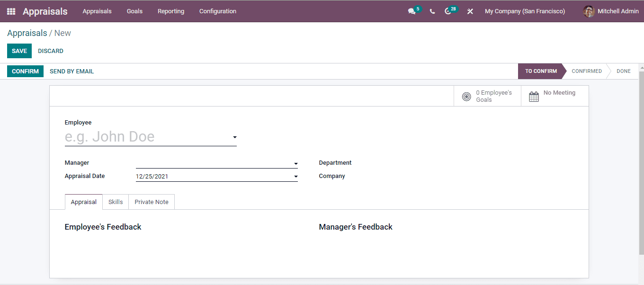The width and height of the screenshot is (644, 285).
Task: Open the apps grid menu icon
Action: 11,11
